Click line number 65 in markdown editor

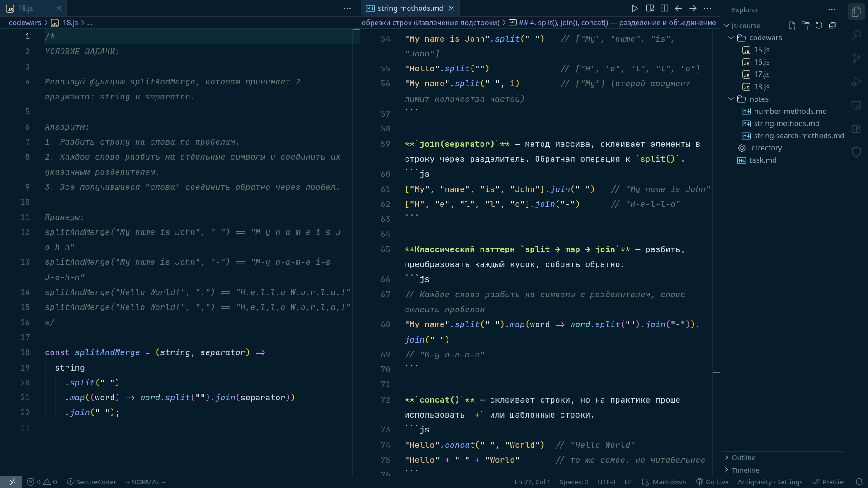tap(385, 249)
